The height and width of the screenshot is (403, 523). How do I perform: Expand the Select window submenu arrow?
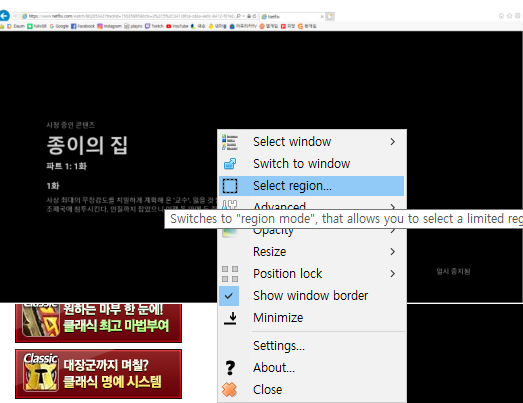point(393,142)
